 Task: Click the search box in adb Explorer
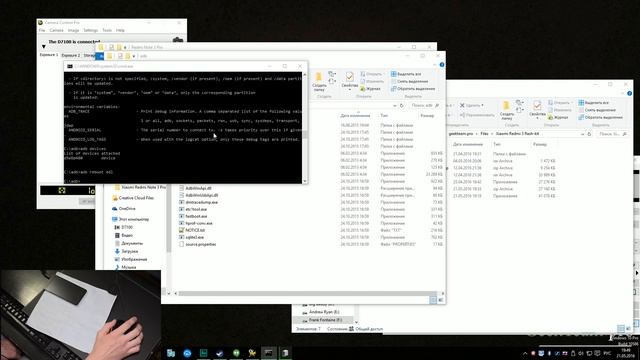point(425,105)
